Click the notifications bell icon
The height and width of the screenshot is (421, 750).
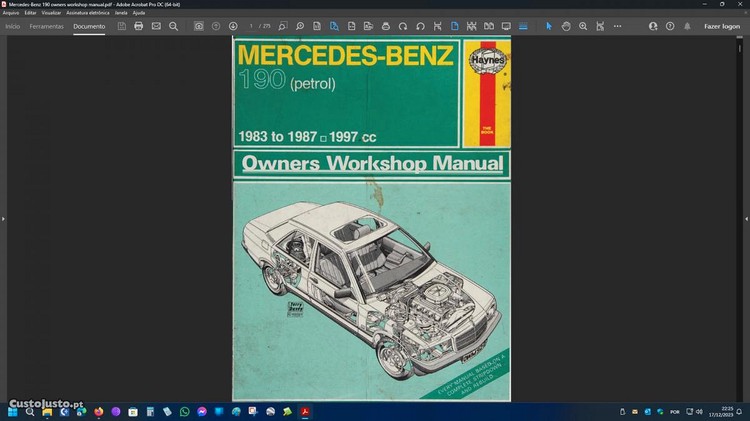(687, 26)
